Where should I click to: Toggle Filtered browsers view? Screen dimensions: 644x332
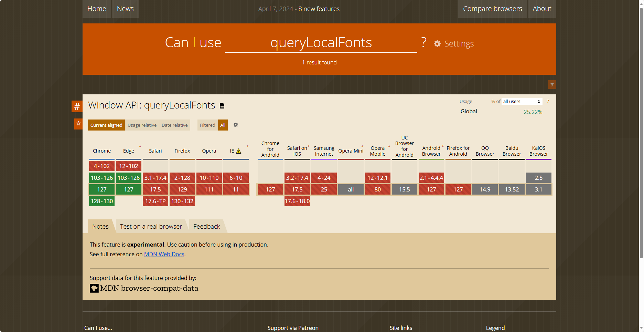[x=207, y=125]
